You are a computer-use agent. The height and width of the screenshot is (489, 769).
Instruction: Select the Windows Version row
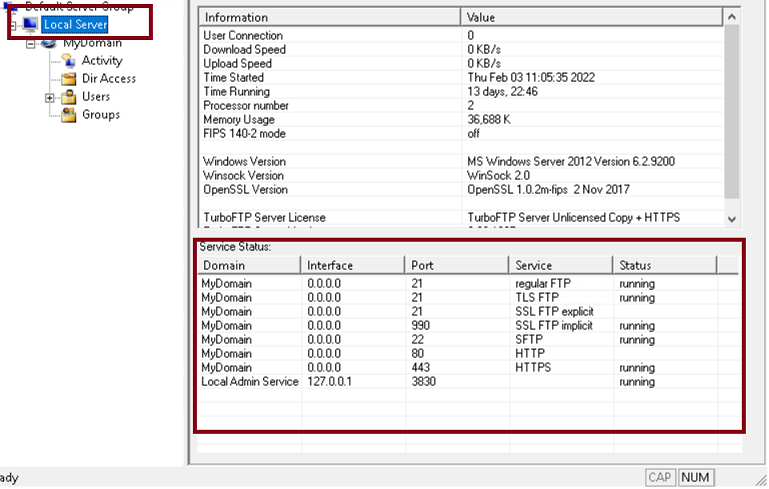pos(461,161)
